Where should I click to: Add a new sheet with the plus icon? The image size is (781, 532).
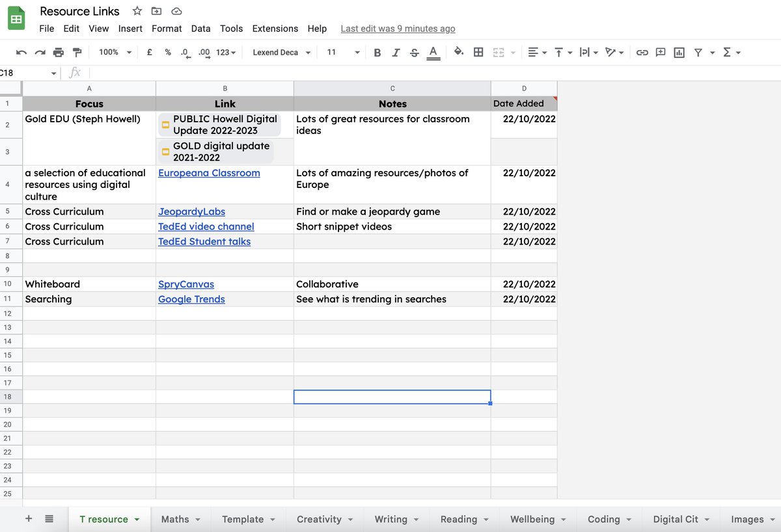[28, 518]
